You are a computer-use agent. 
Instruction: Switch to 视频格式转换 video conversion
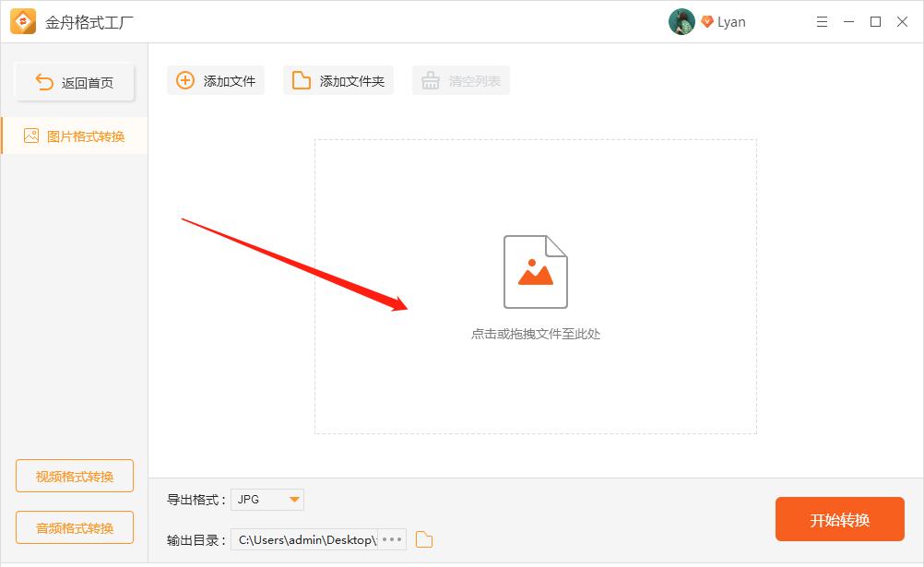74,476
